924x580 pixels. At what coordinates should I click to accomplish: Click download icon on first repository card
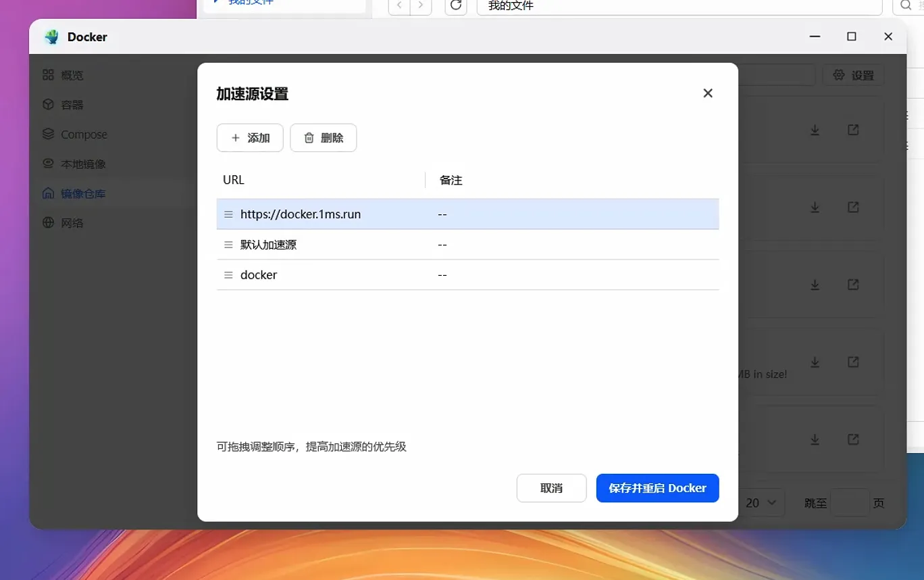pyautogui.click(x=815, y=130)
